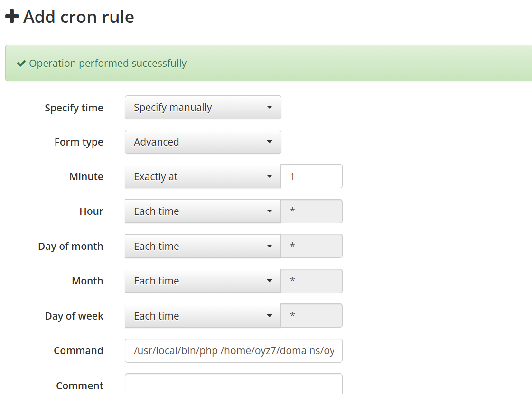Click the plus icon beside Add cron rule

[x=12, y=17]
